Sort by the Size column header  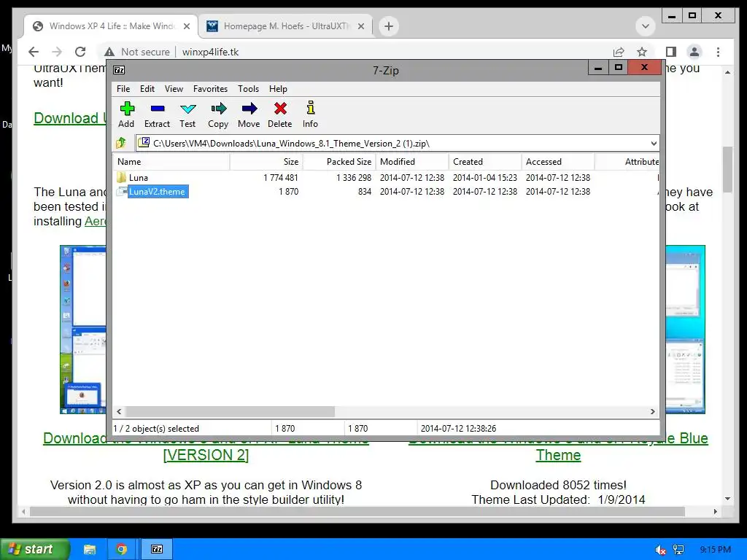(266, 161)
